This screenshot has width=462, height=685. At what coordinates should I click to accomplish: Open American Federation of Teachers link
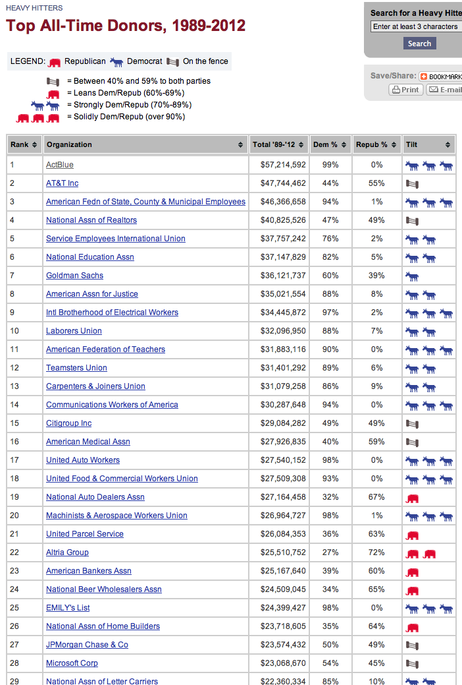(106, 349)
